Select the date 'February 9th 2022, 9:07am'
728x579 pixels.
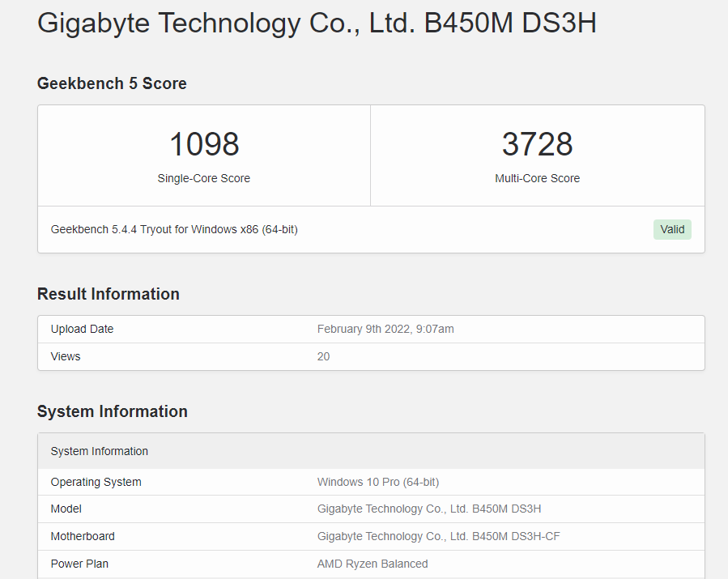(385, 330)
